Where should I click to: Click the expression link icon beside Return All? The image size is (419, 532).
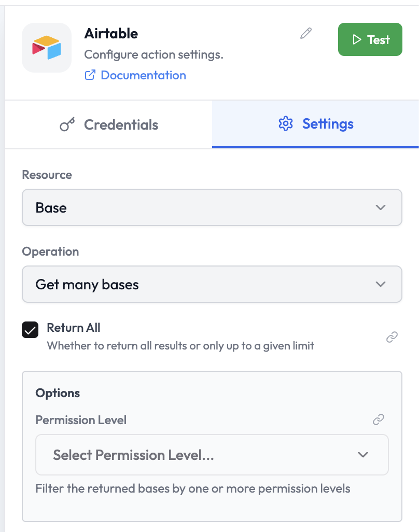point(392,337)
